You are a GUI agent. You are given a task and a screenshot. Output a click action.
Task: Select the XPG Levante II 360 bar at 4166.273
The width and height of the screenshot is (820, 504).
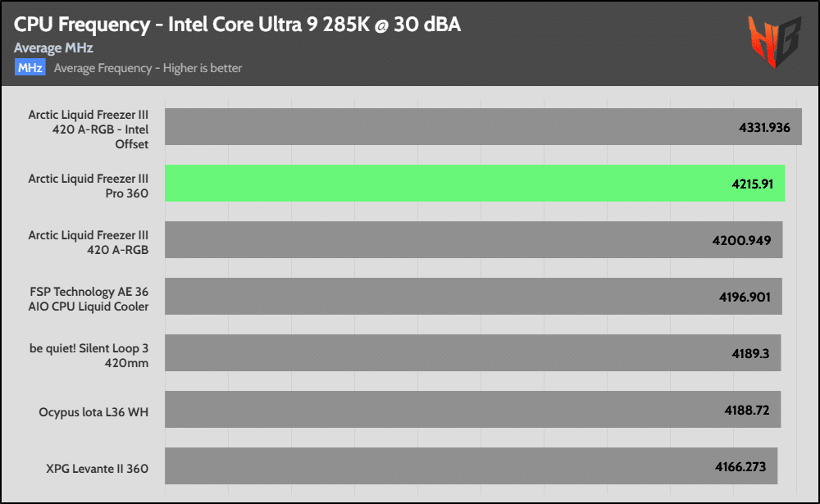point(471,465)
